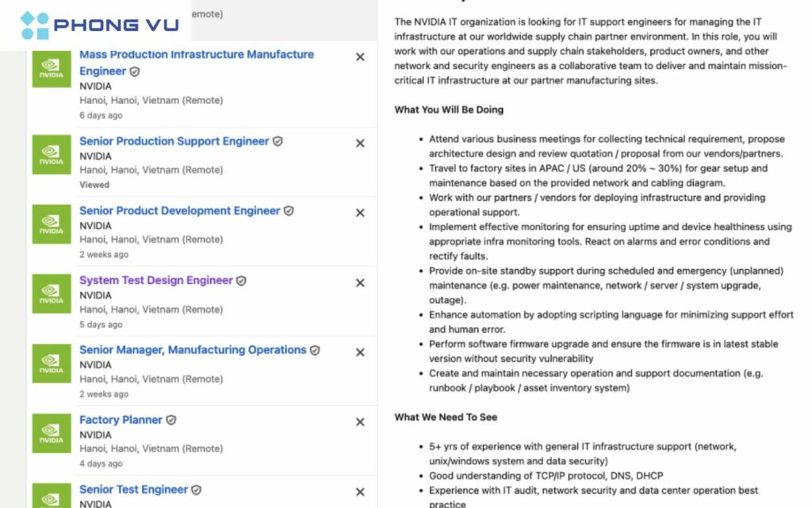Click NVIDIA logo beside Senior Production Support Engineer
Screen dimensions: 812x508
tap(52, 155)
